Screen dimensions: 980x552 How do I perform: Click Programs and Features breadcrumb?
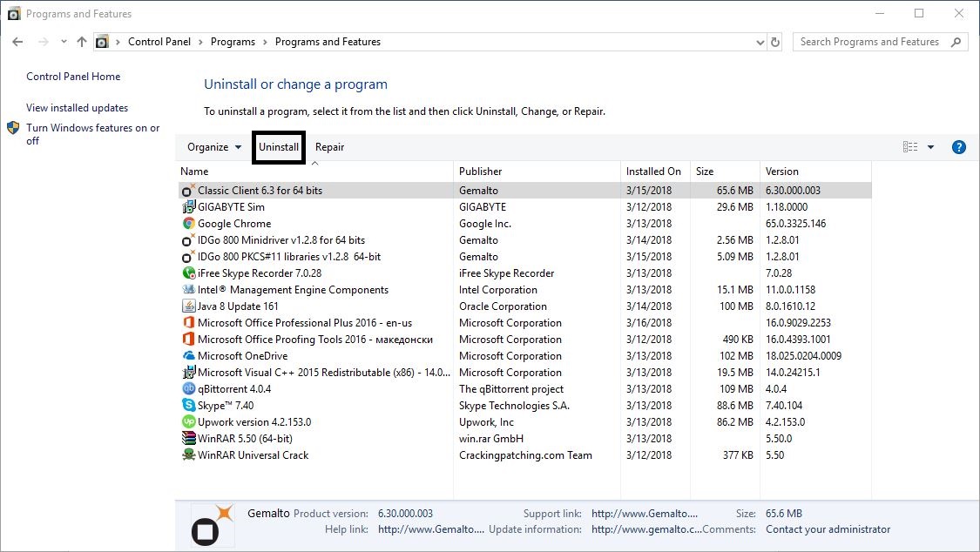(328, 42)
